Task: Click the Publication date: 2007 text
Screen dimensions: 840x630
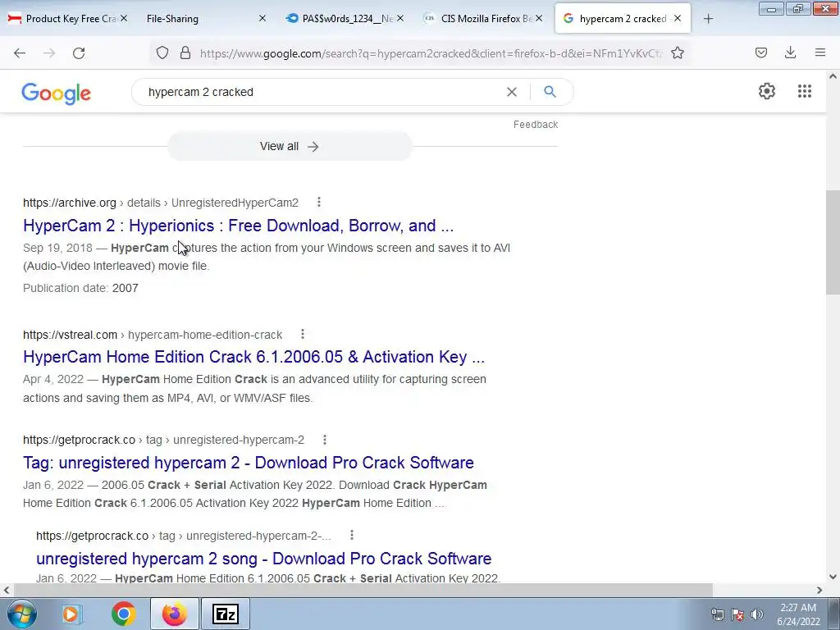Action: [80, 288]
